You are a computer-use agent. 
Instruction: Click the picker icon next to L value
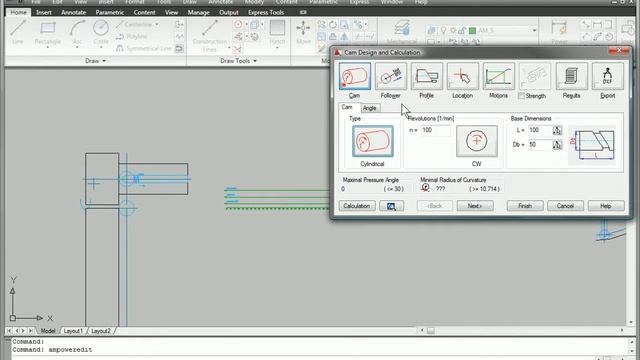(x=557, y=130)
